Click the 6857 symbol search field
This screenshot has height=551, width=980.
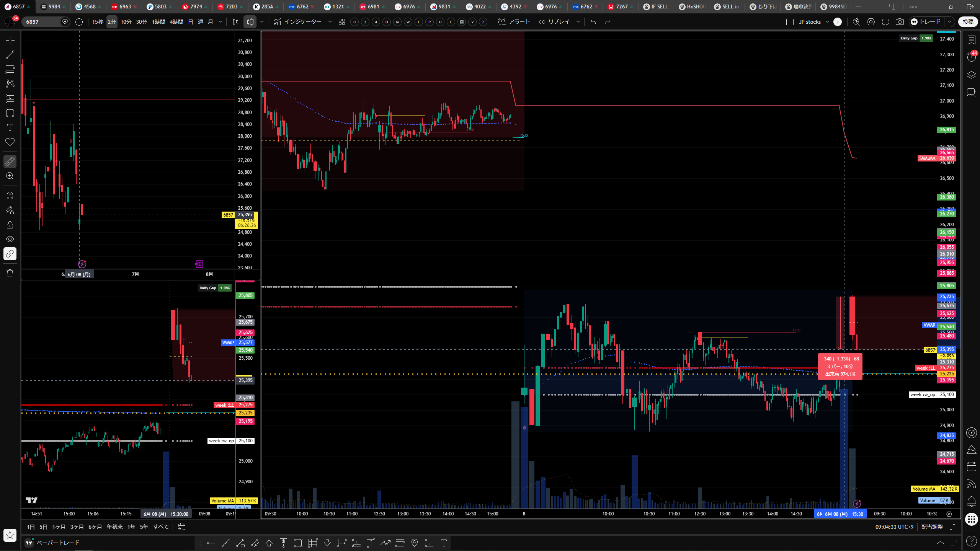[x=42, y=22]
